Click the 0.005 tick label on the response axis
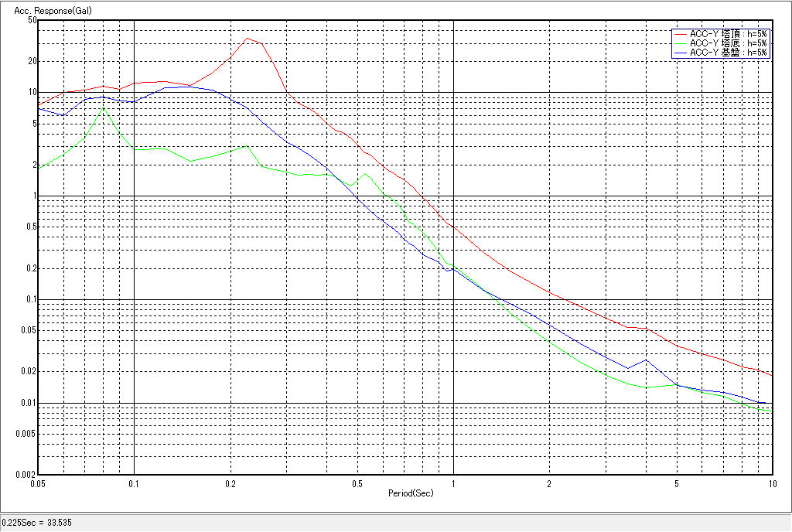 27,434
